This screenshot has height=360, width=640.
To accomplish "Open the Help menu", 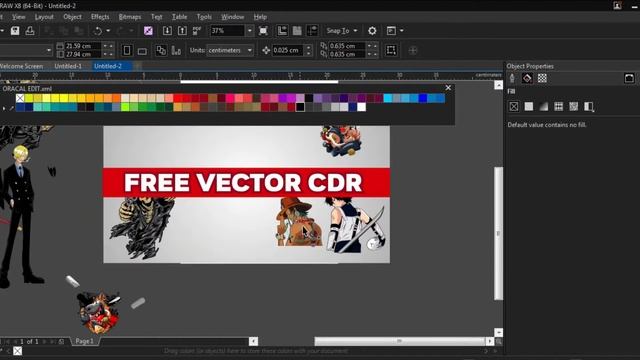I will tap(260, 17).
